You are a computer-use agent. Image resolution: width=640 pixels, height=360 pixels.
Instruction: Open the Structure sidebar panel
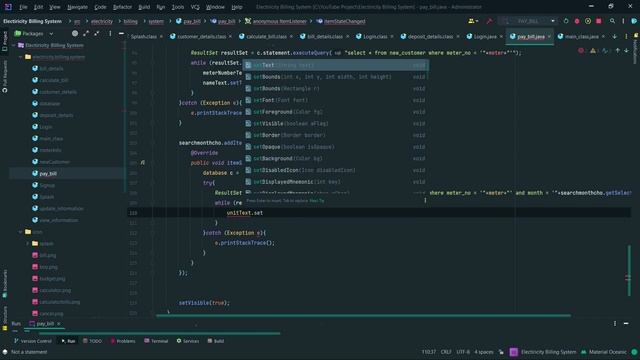coord(5,318)
